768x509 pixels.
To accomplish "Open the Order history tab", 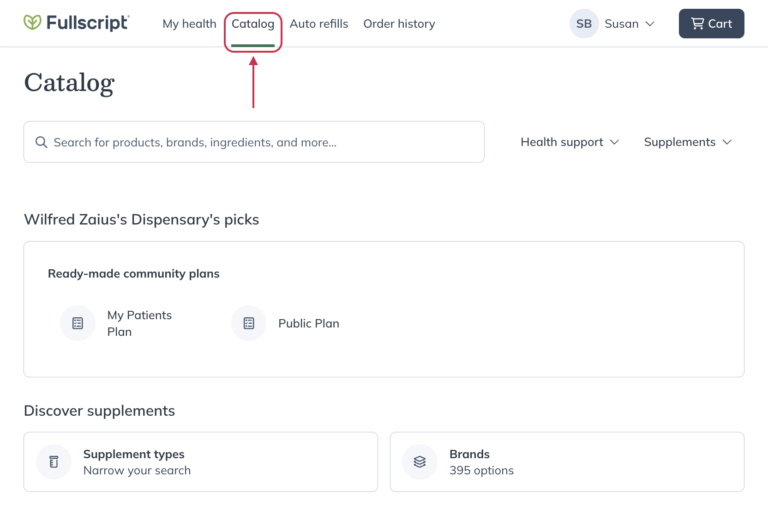I will [x=399, y=24].
